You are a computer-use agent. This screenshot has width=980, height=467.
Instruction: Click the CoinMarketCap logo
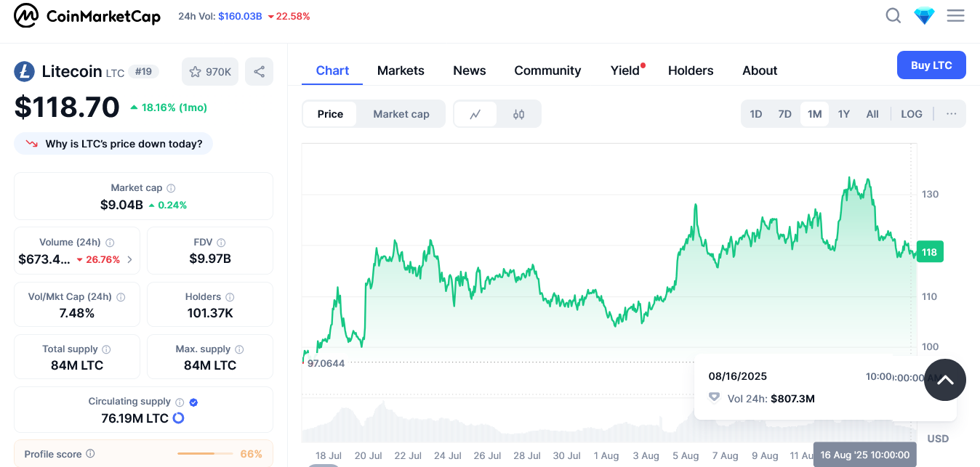(87, 15)
